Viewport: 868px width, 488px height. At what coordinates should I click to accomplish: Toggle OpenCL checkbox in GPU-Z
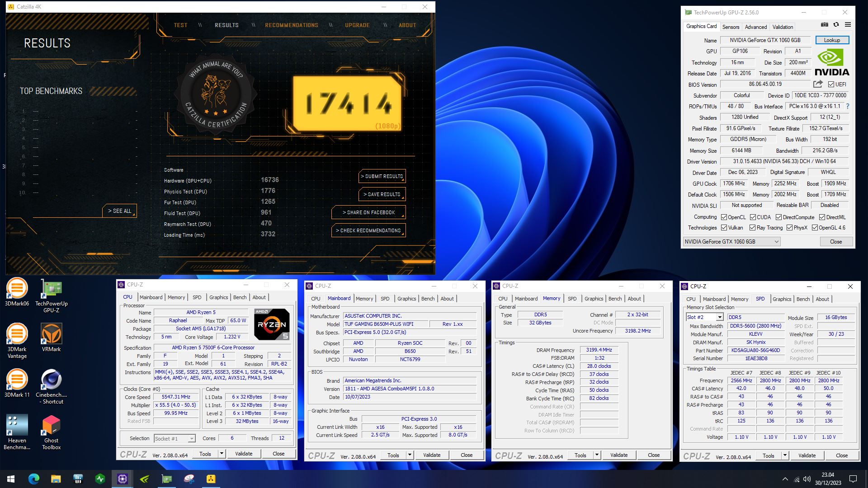[724, 217]
